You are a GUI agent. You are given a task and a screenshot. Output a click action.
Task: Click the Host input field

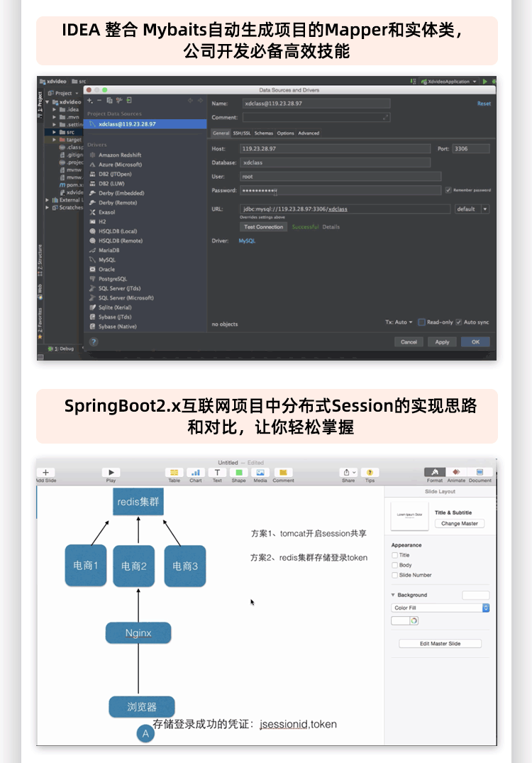pos(335,149)
